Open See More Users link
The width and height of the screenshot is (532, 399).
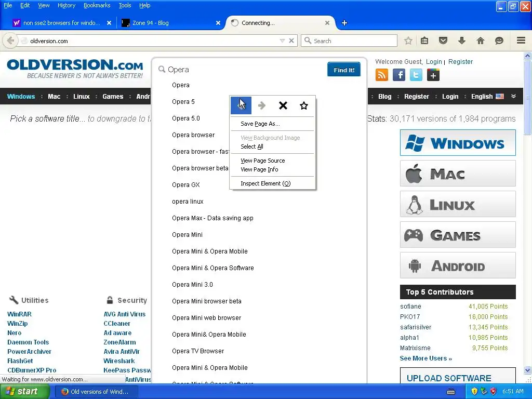click(426, 358)
